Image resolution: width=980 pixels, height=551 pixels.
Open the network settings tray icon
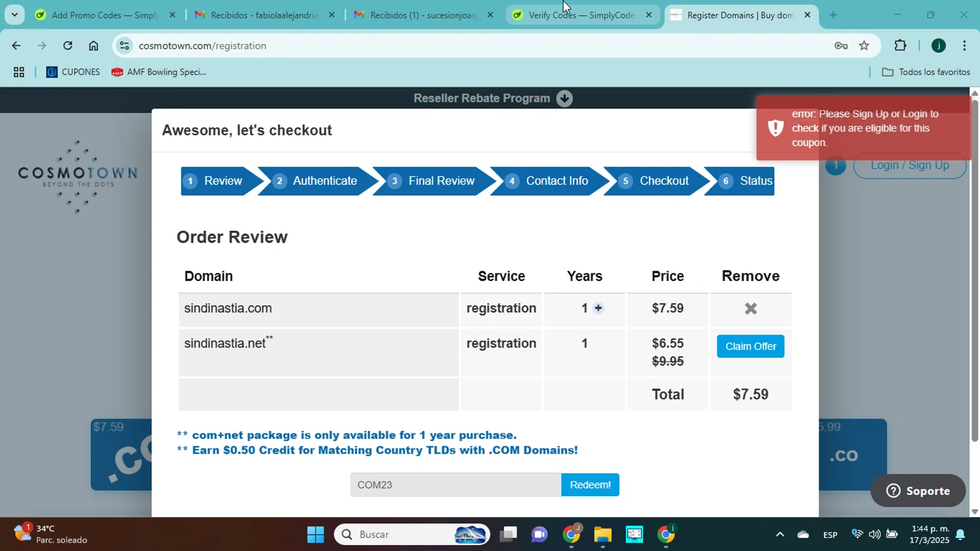[x=857, y=535]
